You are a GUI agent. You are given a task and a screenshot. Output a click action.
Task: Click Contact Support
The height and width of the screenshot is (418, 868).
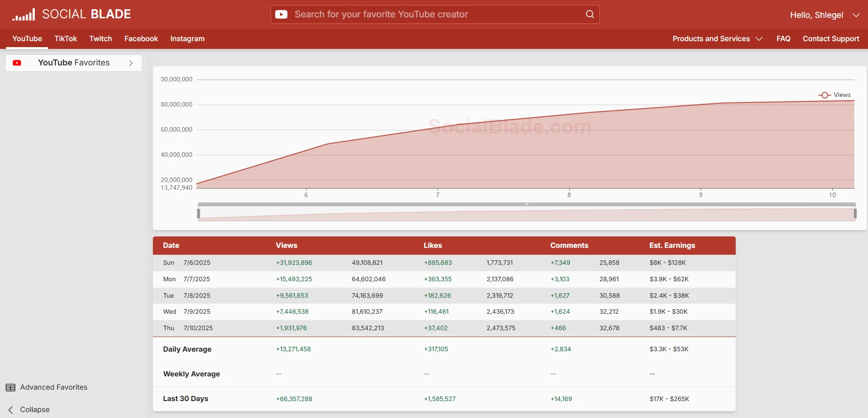(x=830, y=39)
